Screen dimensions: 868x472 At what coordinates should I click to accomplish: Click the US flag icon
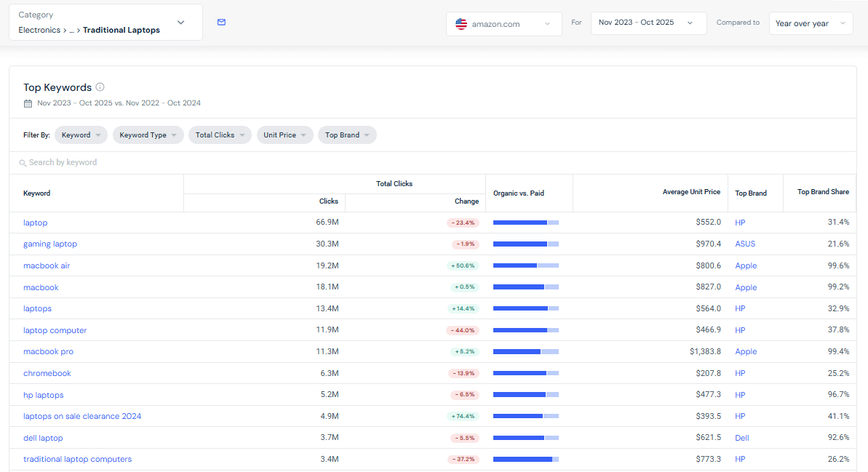tap(461, 24)
